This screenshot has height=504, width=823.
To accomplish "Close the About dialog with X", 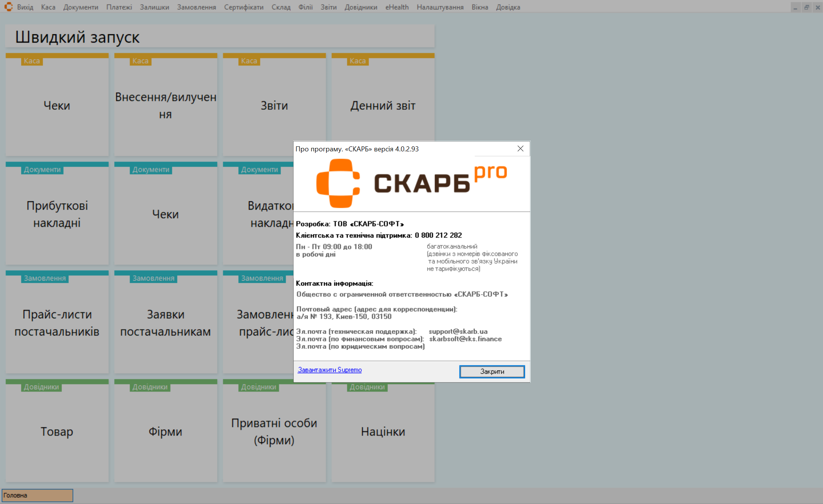I will coord(520,149).
